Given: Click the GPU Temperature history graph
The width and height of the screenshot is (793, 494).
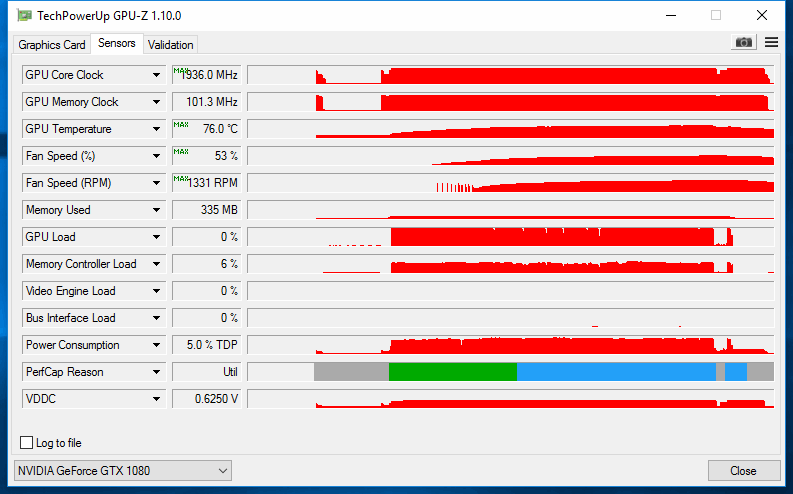Looking at the screenshot, I should [x=511, y=129].
